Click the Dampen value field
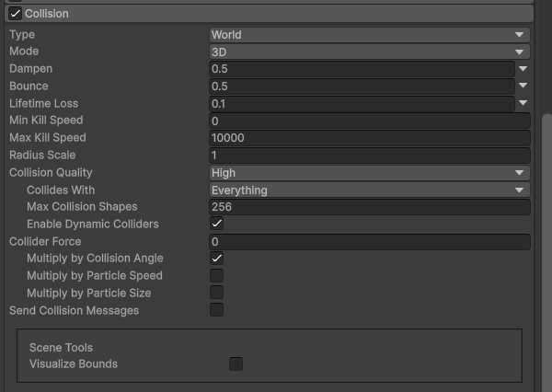Image resolution: width=552 pixels, height=392 pixels. [x=361, y=69]
